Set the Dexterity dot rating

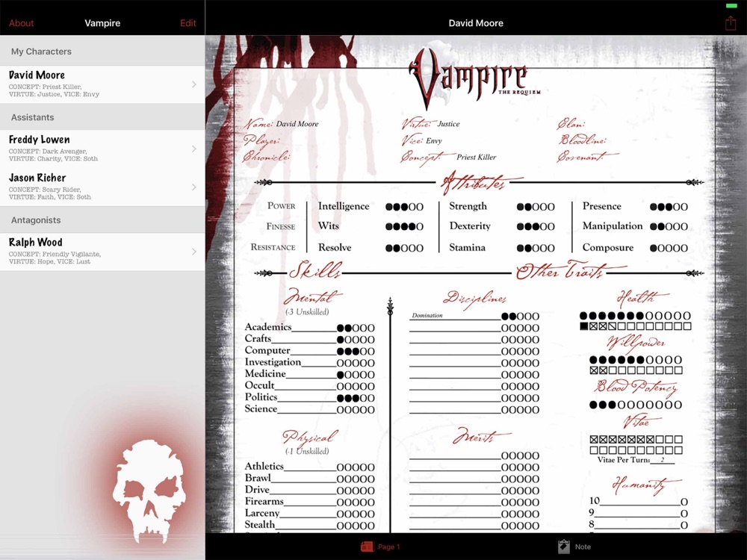pyautogui.click(x=536, y=227)
